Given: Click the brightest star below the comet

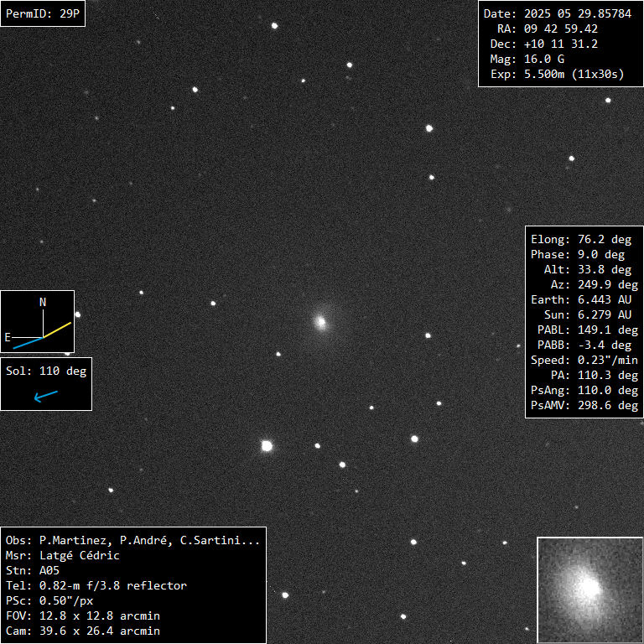Looking at the screenshot, I should pos(267,446).
